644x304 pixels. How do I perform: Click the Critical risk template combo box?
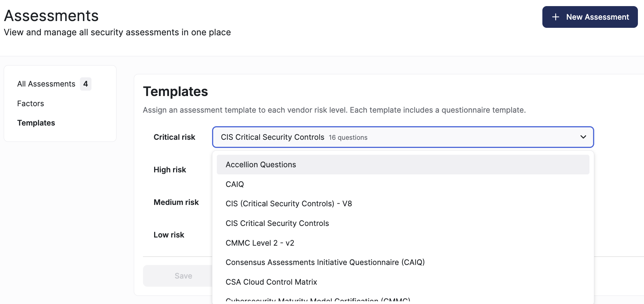[403, 137]
